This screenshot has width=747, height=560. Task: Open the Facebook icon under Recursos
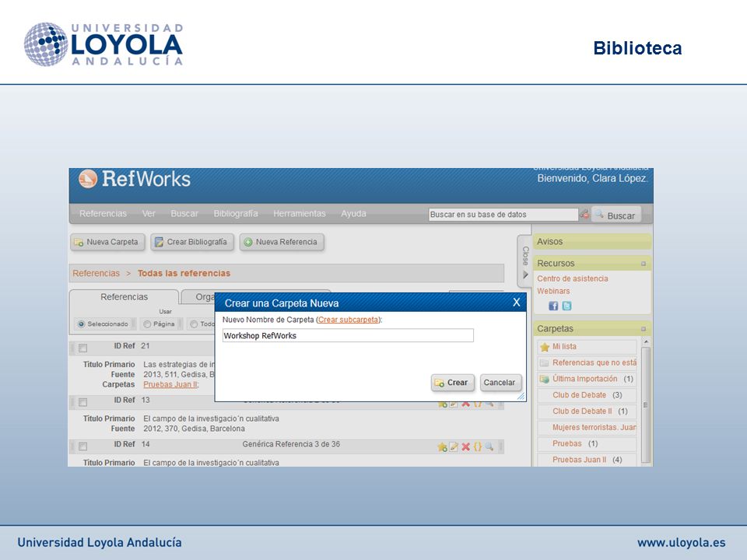click(553, 306)
